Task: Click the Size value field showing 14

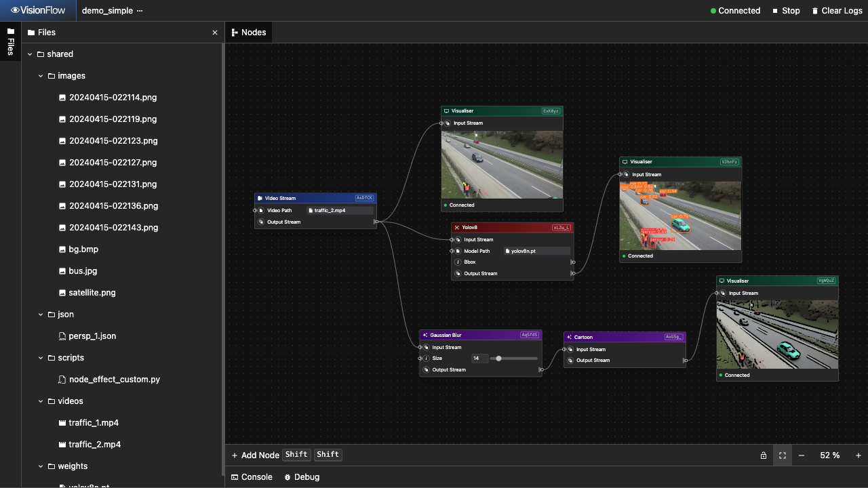Action: [x=480, y=359]
